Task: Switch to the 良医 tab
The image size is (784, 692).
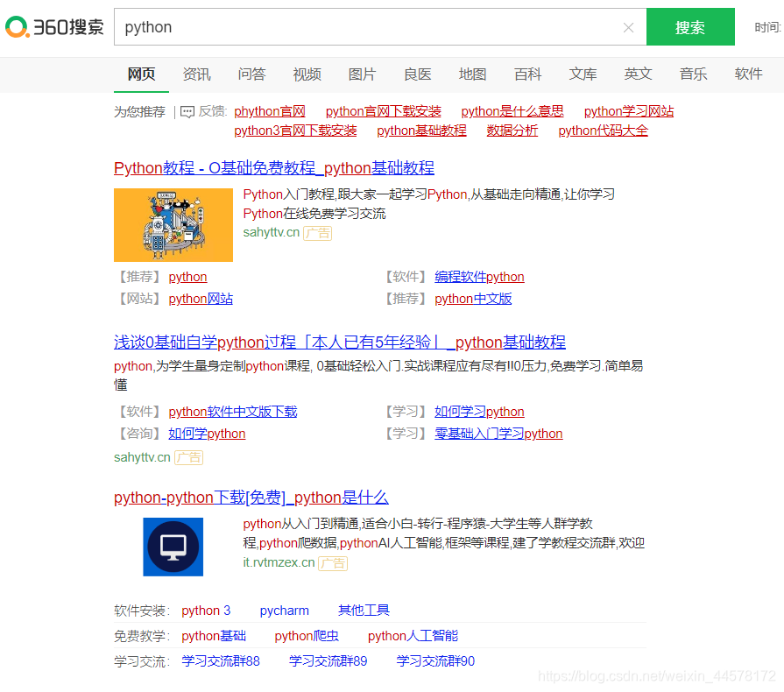Action: pos(418,74)
